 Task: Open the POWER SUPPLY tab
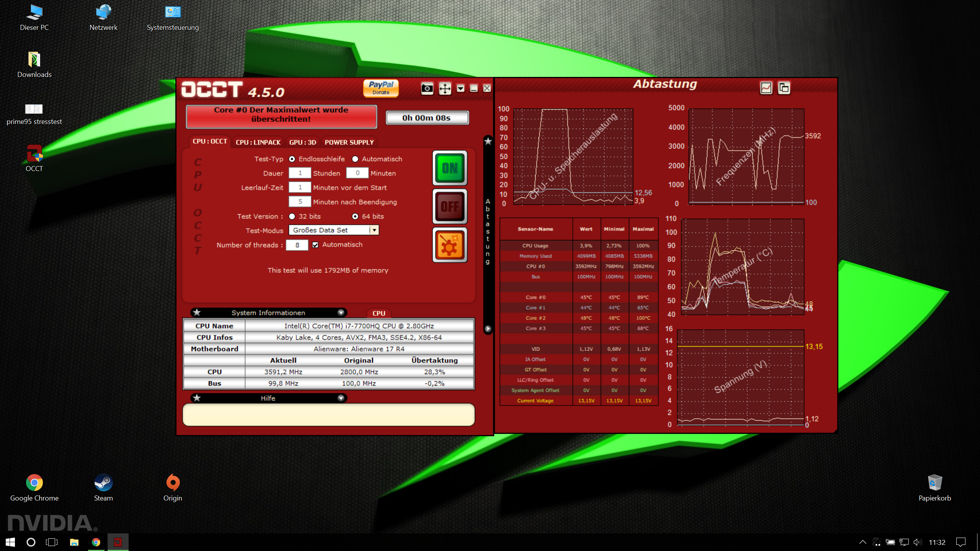coord(349,142)
